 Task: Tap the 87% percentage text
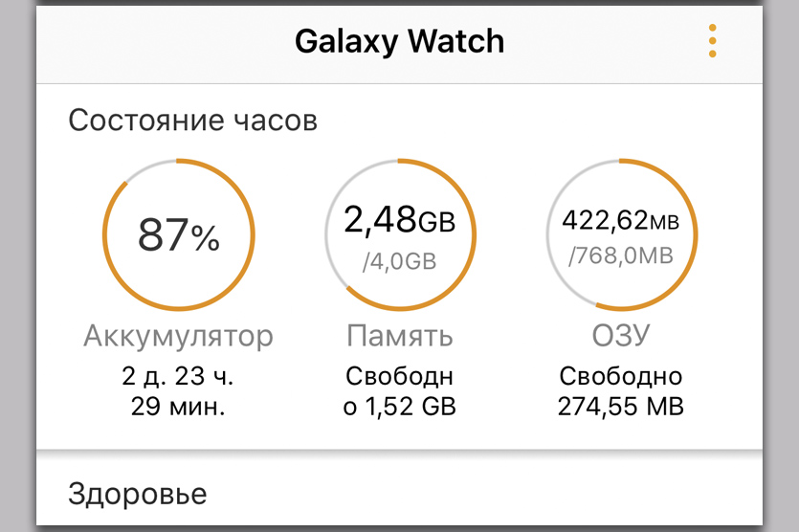pyautogui.click(x=179, y=235)
